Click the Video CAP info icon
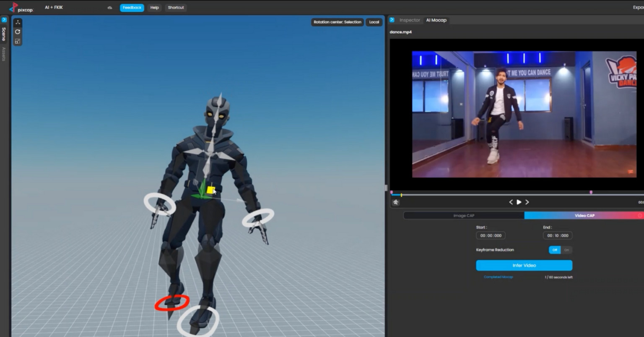This screenshot has width=644, height=337. click(x=640, y=215)
